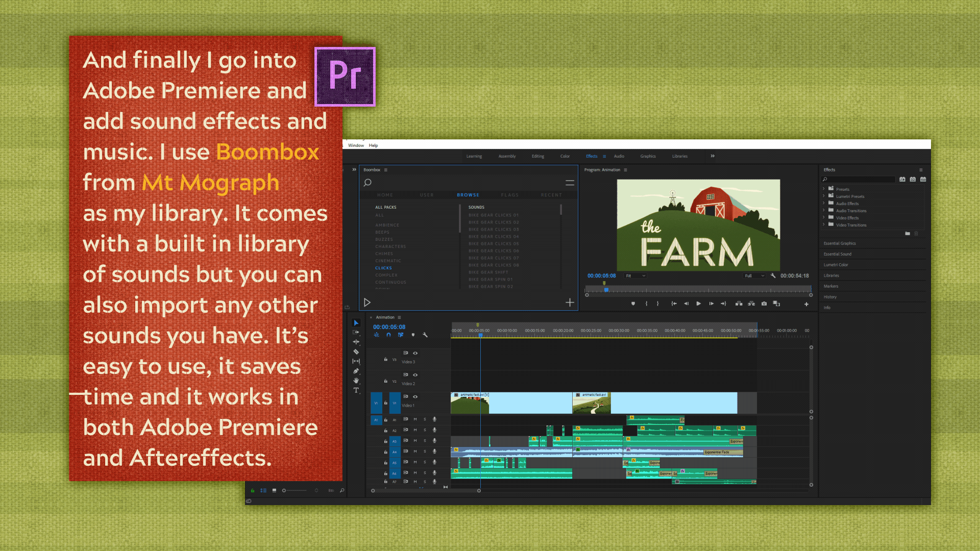Image resolution: width=980 pixels, height=551 pixels.
Task: Expand the Video Transitions folder
Action: tap(824, 225)
